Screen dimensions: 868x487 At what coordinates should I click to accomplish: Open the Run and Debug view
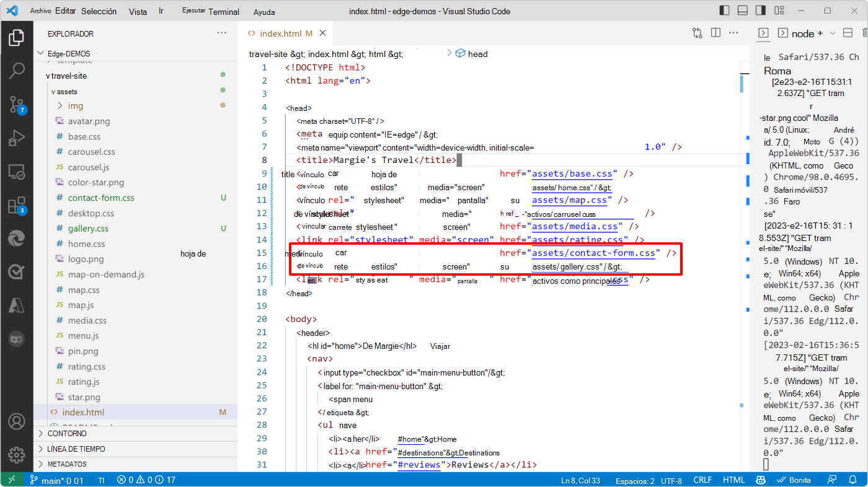click(17, 138)
